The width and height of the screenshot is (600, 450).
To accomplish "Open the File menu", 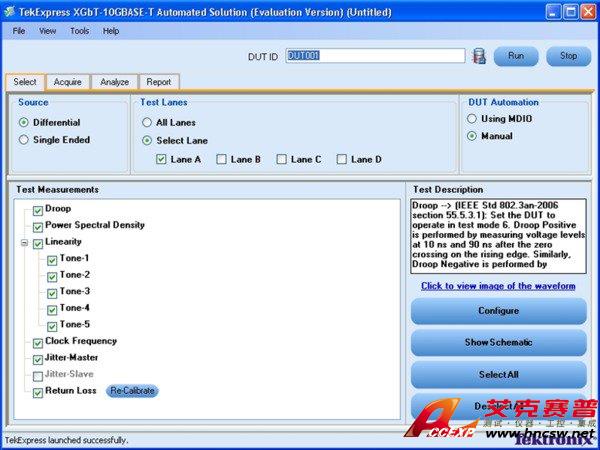I will click(19, 31).
